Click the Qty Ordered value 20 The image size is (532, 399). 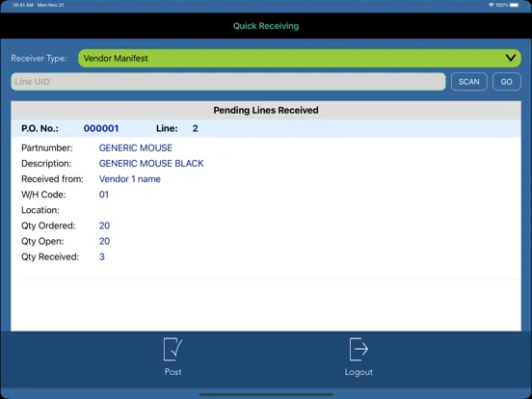(104, 226)
